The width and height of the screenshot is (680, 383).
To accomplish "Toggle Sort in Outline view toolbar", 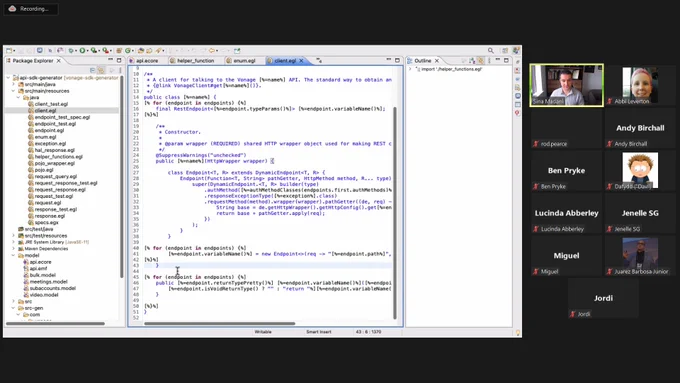I will coord(472,61).
